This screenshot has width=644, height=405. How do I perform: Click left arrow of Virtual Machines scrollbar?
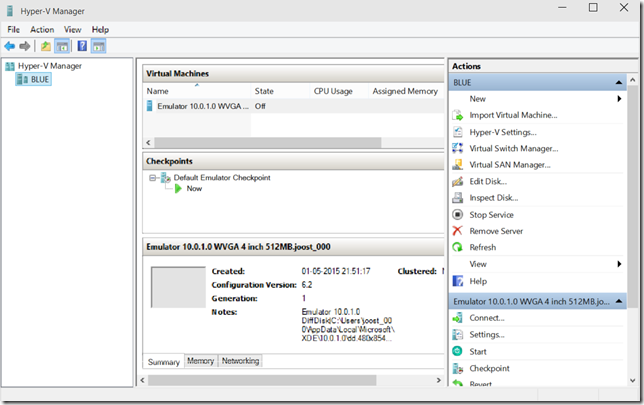point(148,143)
